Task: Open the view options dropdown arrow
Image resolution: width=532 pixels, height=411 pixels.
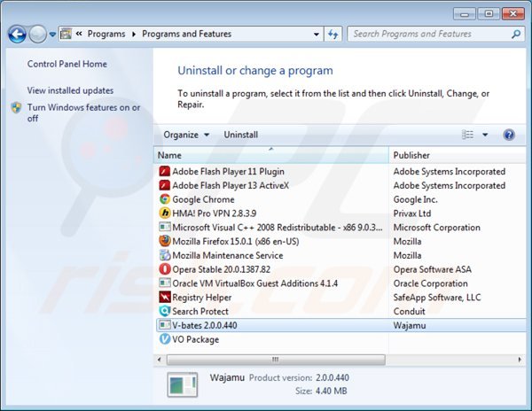Action: pyautogui.click(x=485, y=135)
